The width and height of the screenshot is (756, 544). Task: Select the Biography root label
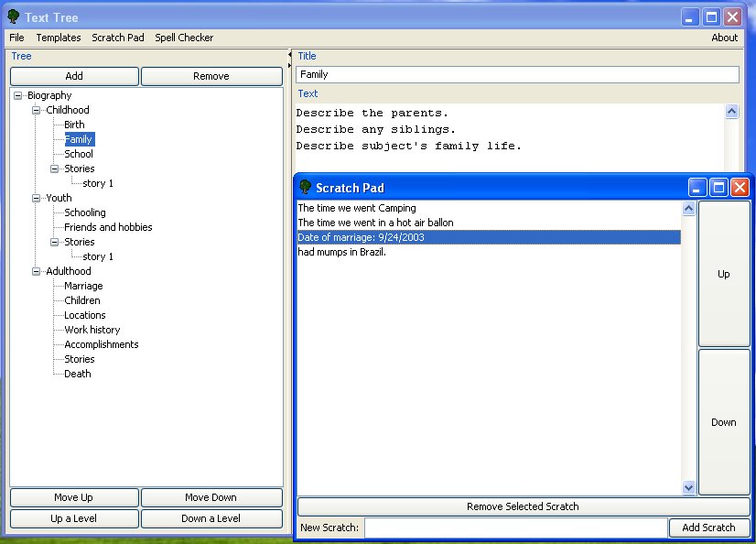[x=49, y=95]
